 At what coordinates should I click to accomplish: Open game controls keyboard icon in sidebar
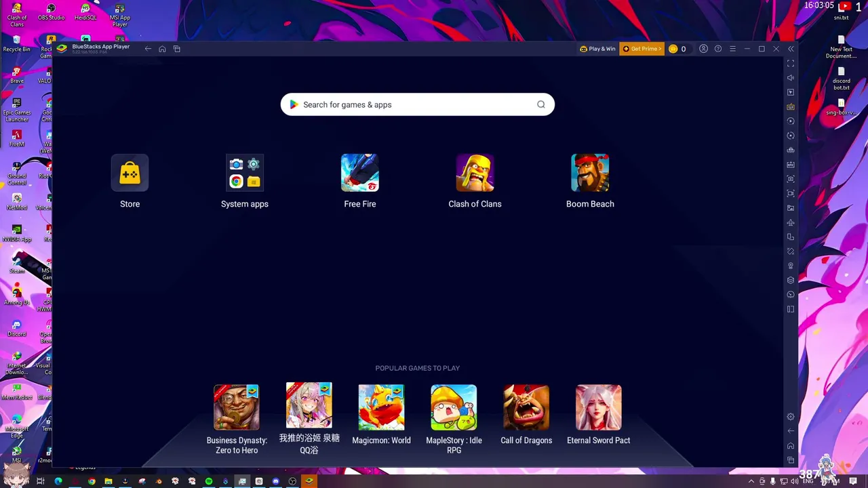pyautogui.click(x=791, y=106)
